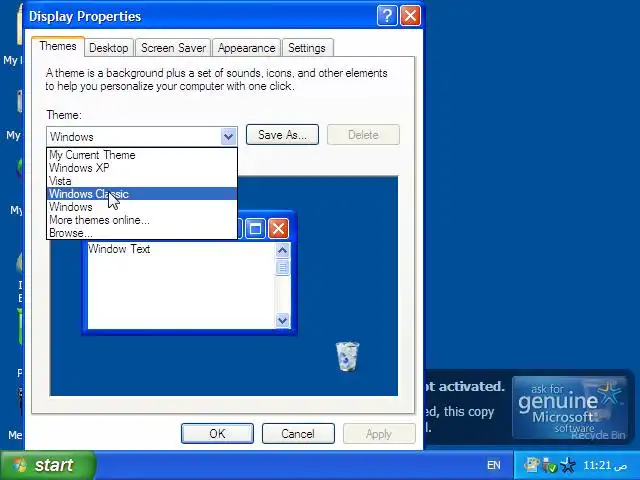
Task: Choose the Windows entry in dropdown list
Action: (x=142, y=207)
